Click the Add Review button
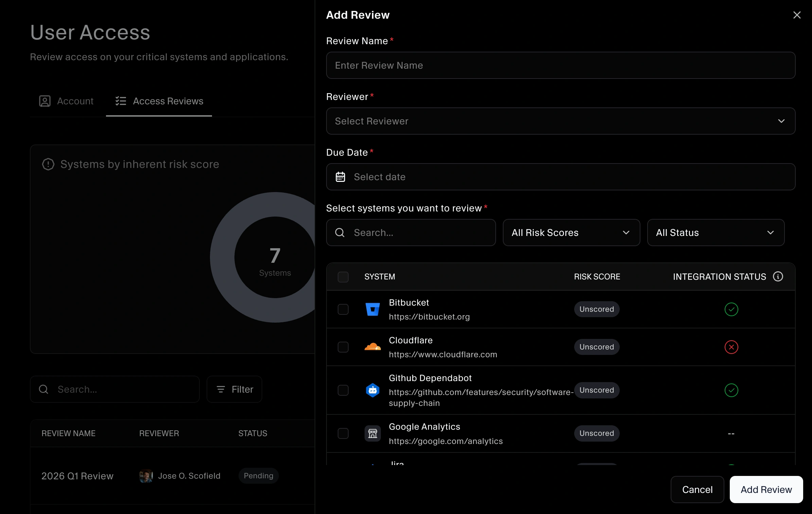The image size is (812, 514). click(x=766, y=489)
